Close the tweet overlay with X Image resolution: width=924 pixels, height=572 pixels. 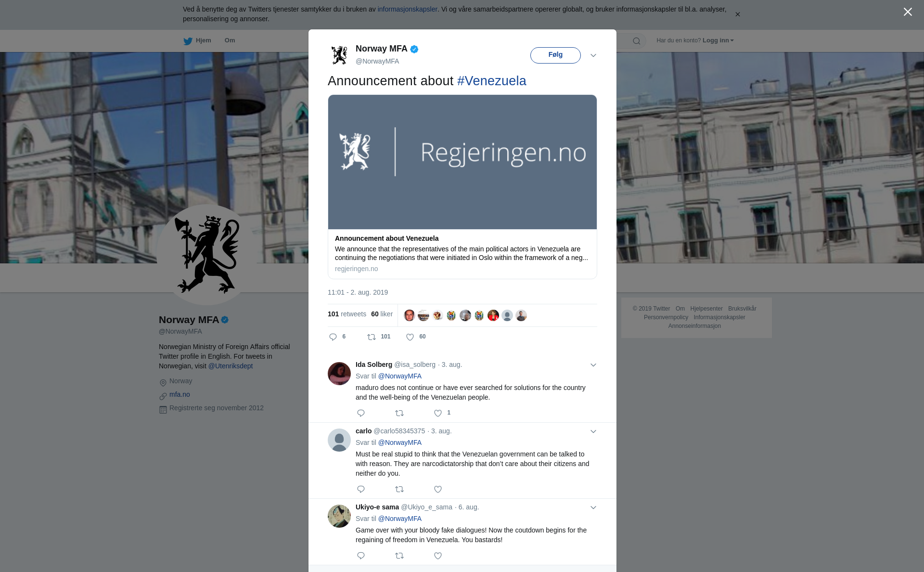908,12
